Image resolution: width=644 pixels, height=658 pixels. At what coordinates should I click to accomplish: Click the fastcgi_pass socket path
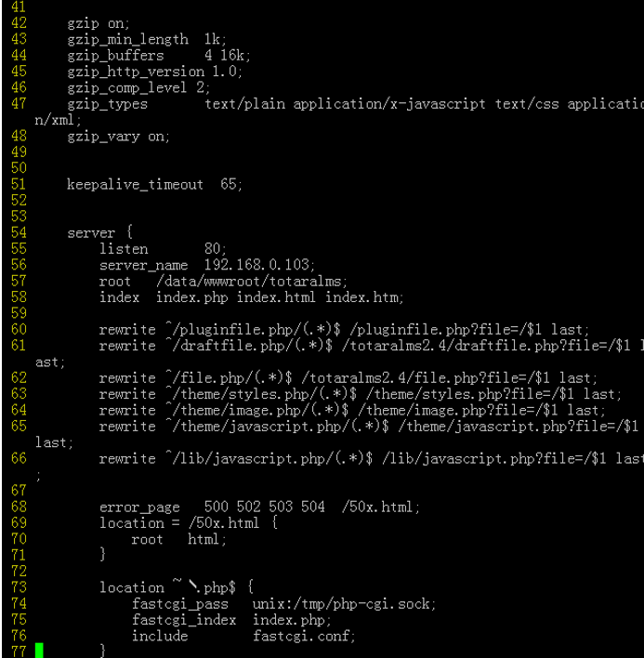[344, 604]
